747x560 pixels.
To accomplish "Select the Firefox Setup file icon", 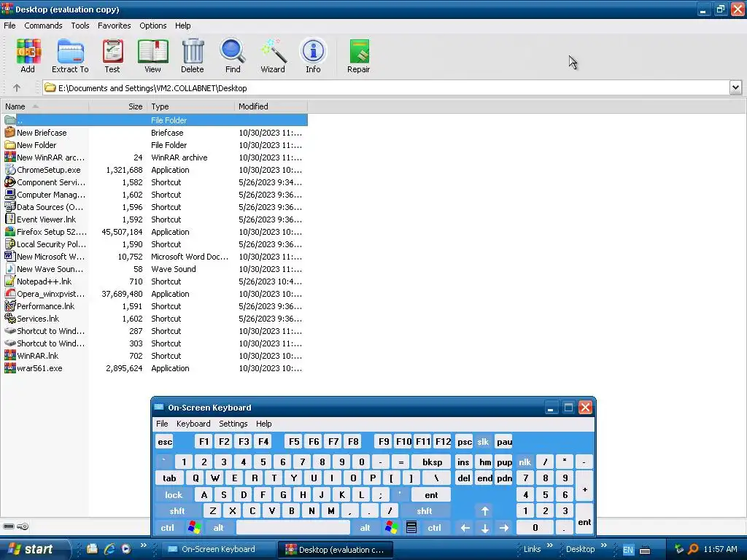I will (x=10, y=231).
